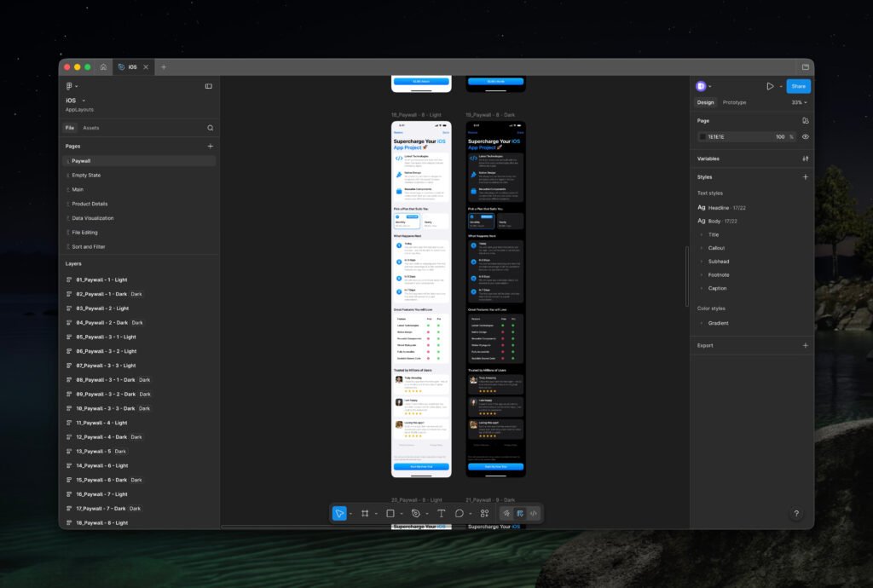The height and width of the screenshot is (588, 873).
Task: Open presentation options arrow beside play
Action: click(781, 86)
